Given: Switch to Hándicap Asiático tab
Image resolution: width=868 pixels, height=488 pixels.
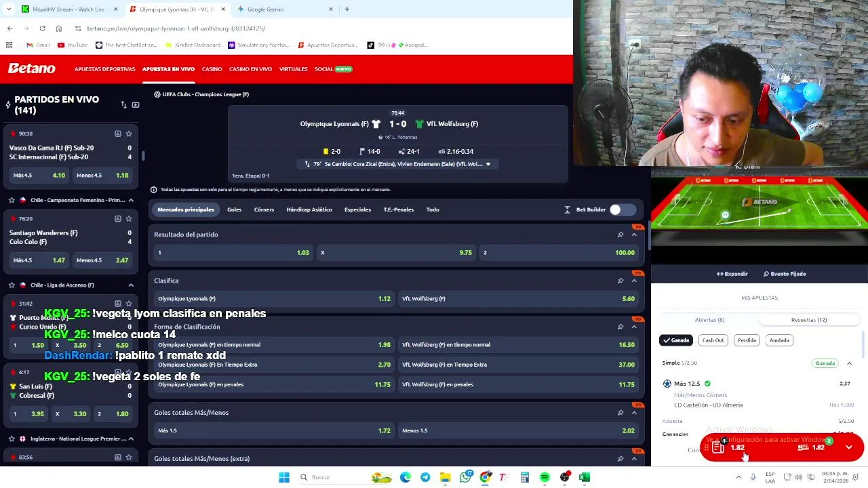Looking at the screenshot, I should (x=309, y=209).
